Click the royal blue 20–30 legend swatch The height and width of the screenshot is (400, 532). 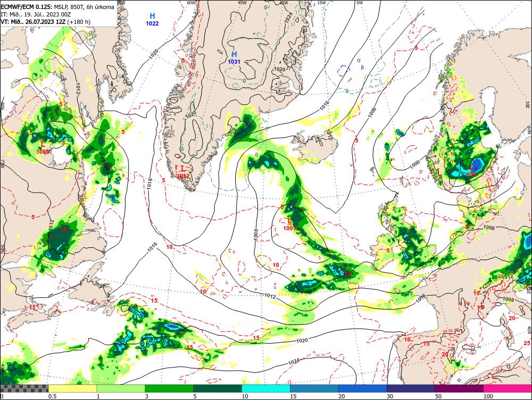[x=363, y=388]
